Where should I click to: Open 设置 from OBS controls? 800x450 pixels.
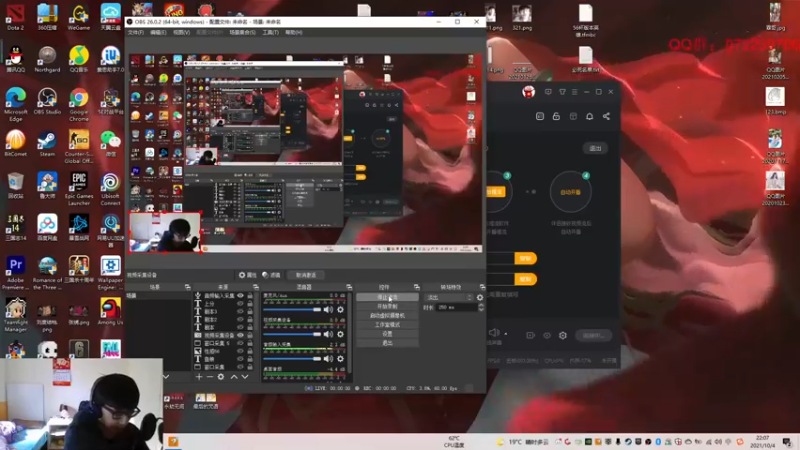point(387,334)
